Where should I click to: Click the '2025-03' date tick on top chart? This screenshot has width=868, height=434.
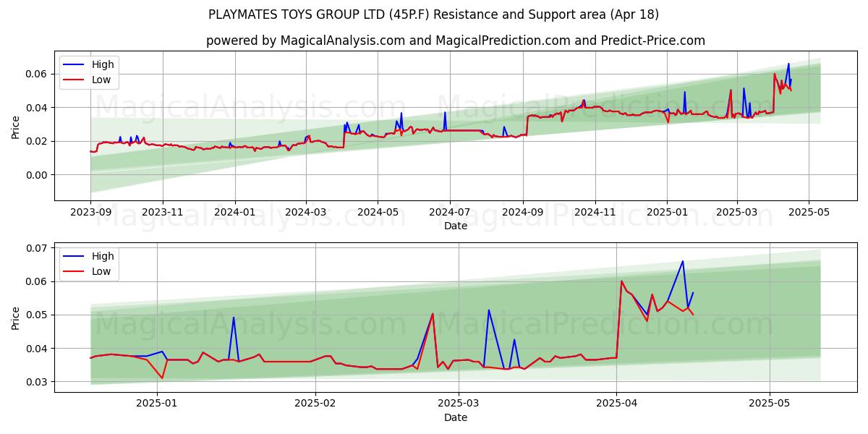[x=737, y=213]
